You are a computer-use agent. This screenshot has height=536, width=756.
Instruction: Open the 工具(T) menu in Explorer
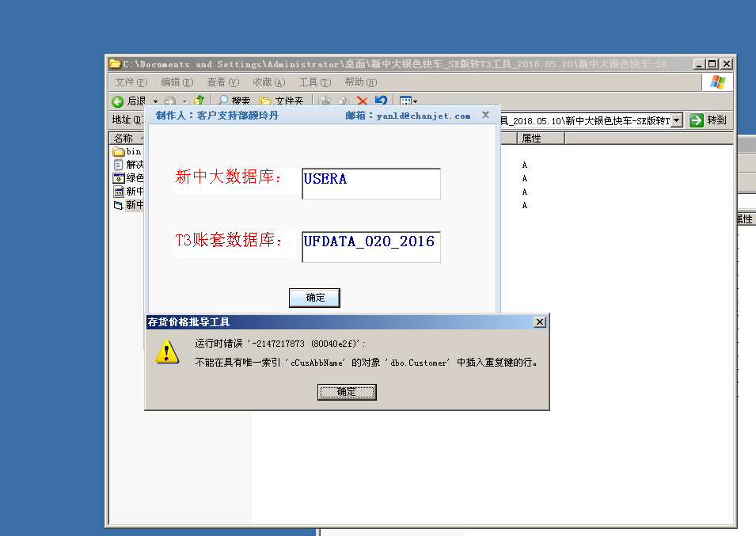coord(315,82)
